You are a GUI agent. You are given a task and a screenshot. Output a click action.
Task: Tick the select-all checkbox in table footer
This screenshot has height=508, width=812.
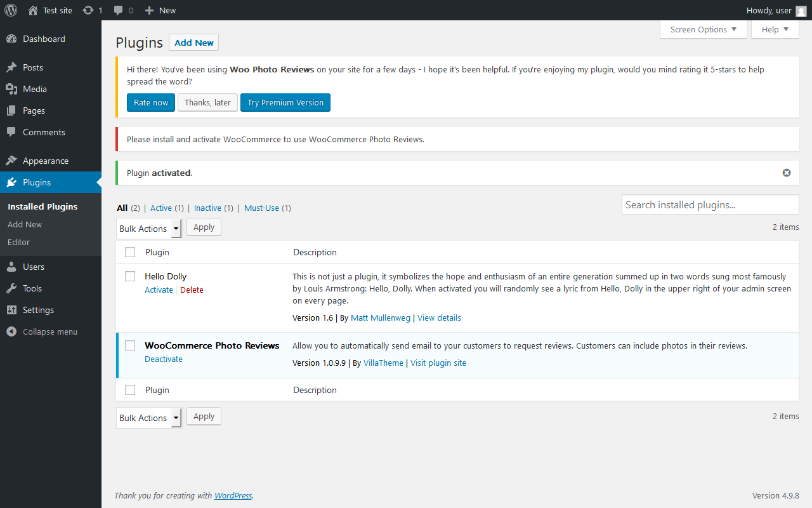130,390
